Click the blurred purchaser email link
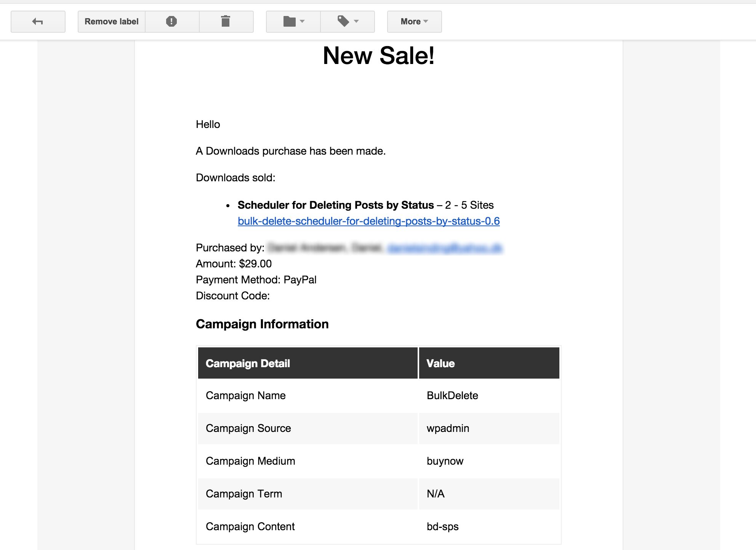Screen dimensions: 756x550 (445, 248)
